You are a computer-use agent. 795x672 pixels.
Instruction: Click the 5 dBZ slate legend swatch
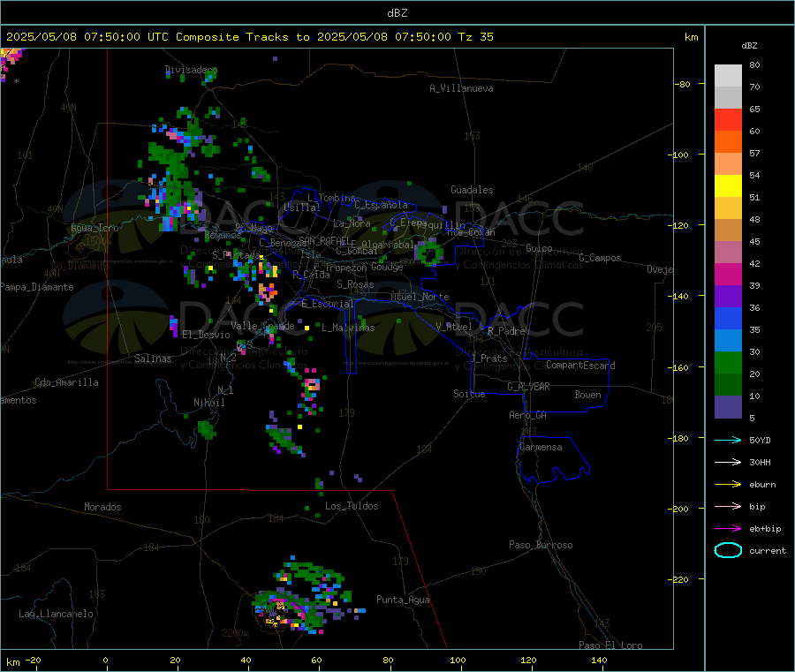tap(728, 407)
